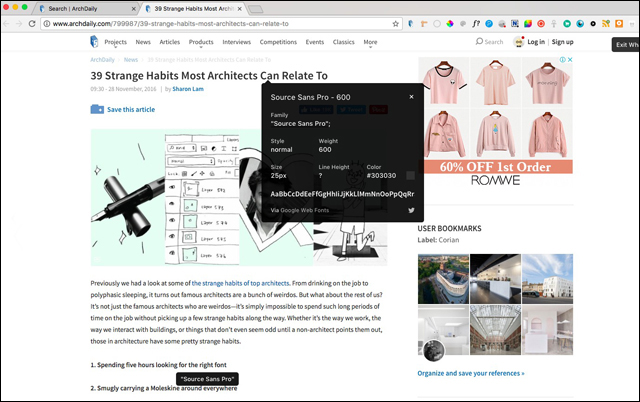
Task: Click the Sharon Lam author link
Action: pos(187,88)
